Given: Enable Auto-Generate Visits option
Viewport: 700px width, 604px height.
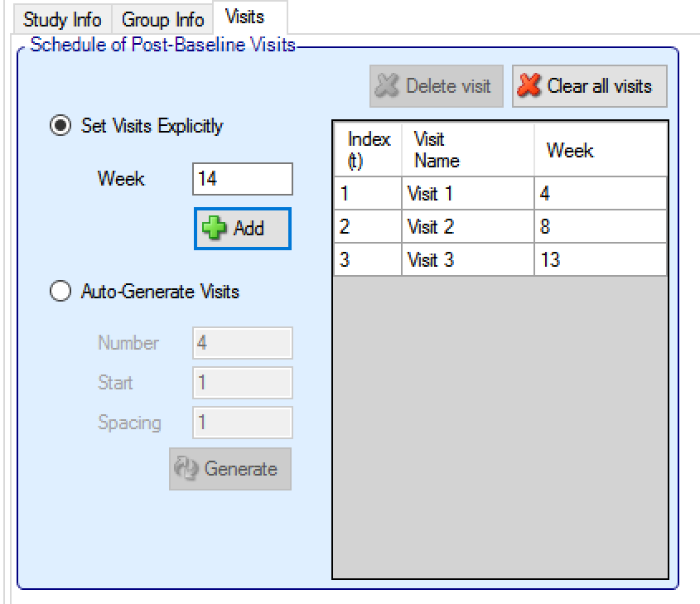Looking at the screenshot, I should pyautogui.click(x=60, y=292).
